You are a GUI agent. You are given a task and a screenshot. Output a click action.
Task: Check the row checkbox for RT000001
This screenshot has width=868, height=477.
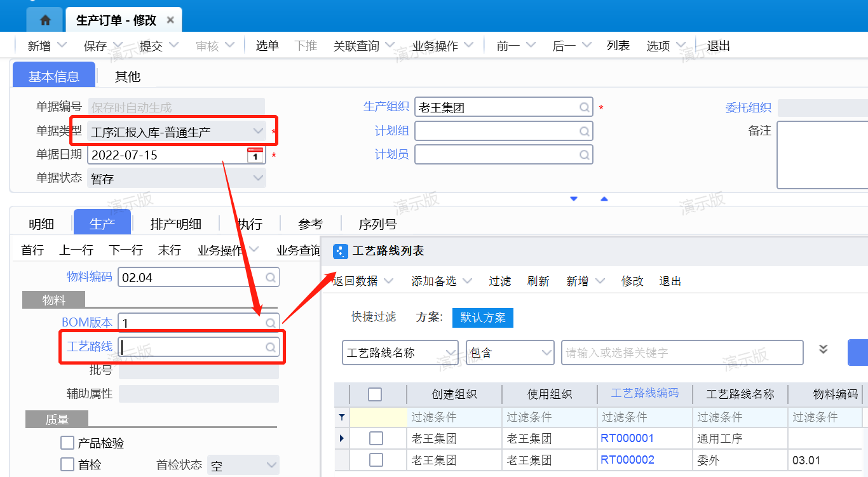(x=376, y=438)
